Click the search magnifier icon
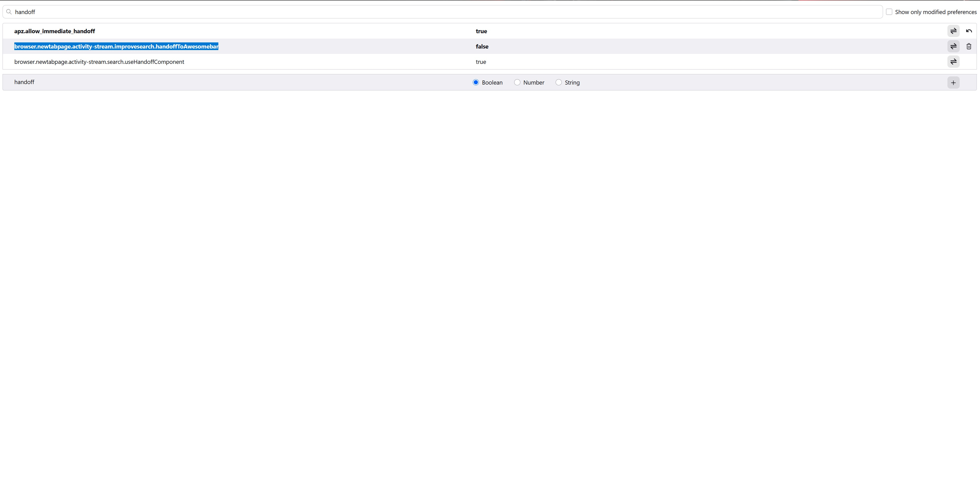Screen dimensions: 980x479 point(9,12)
